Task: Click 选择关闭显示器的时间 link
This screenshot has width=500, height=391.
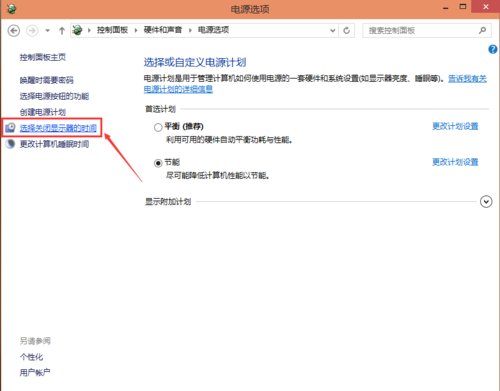Action: (x=58, y=128)
